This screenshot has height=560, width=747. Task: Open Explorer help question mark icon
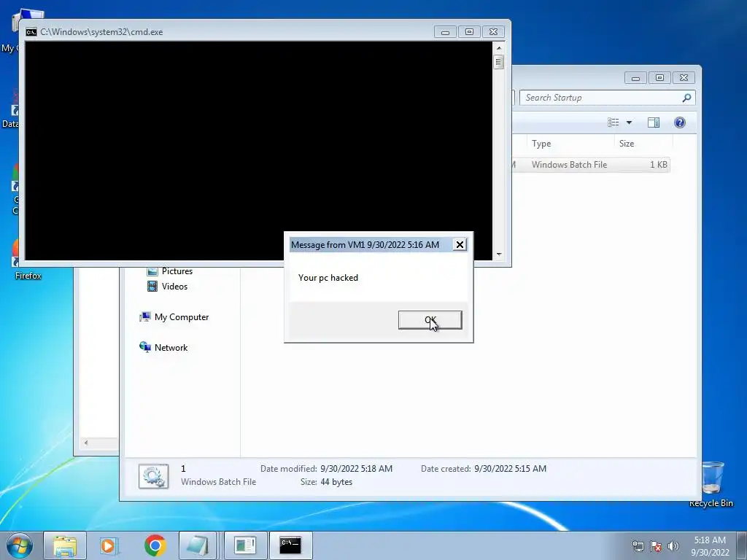point(680,122)
